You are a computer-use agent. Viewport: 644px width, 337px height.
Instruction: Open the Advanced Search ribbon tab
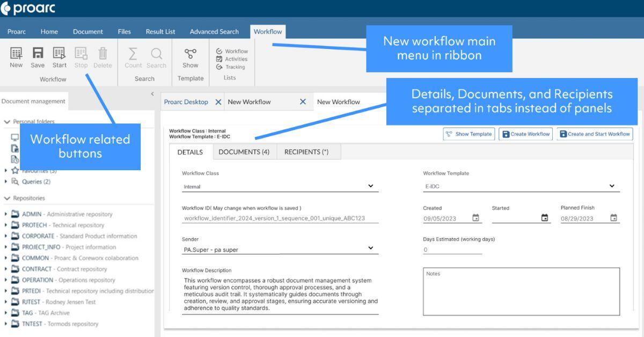(214, 32)
